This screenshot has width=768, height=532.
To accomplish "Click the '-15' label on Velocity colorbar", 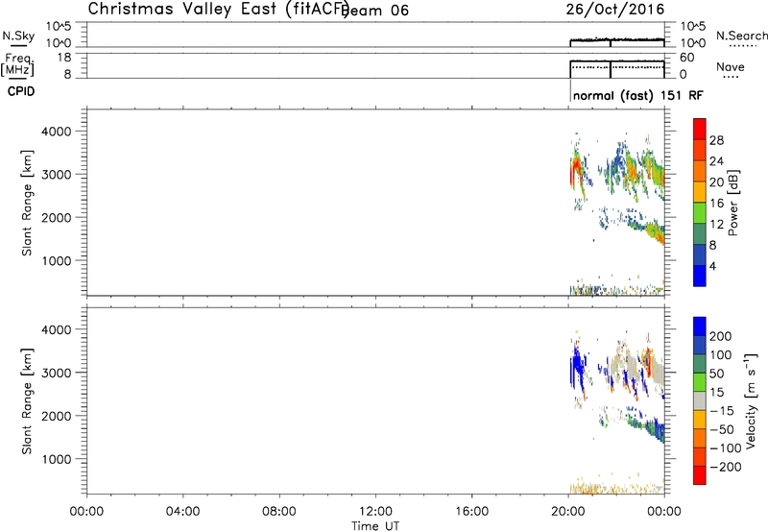I will click(x=722, y=411).
